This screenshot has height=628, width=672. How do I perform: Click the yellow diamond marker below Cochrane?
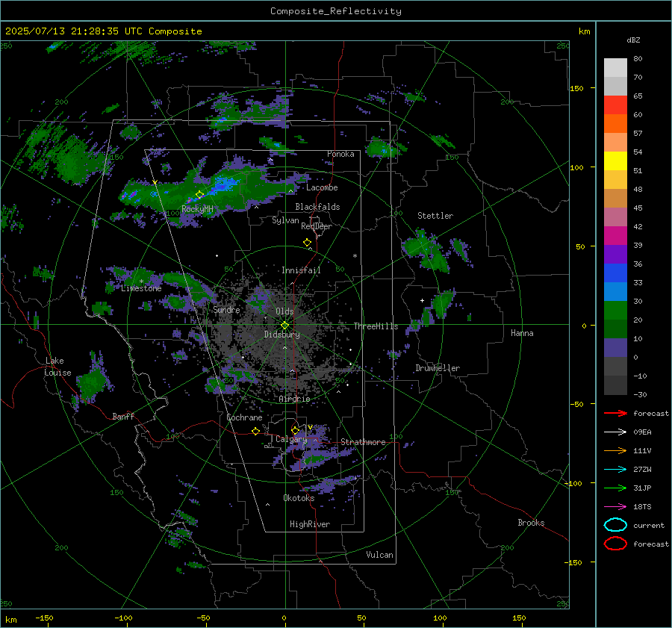tap(255, 431)
